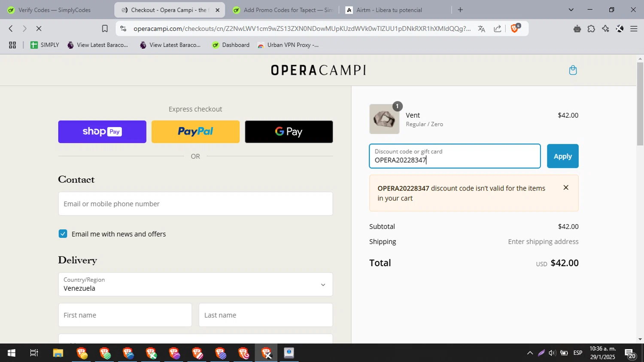Pay with PayPal button

[x=195, y=132]
